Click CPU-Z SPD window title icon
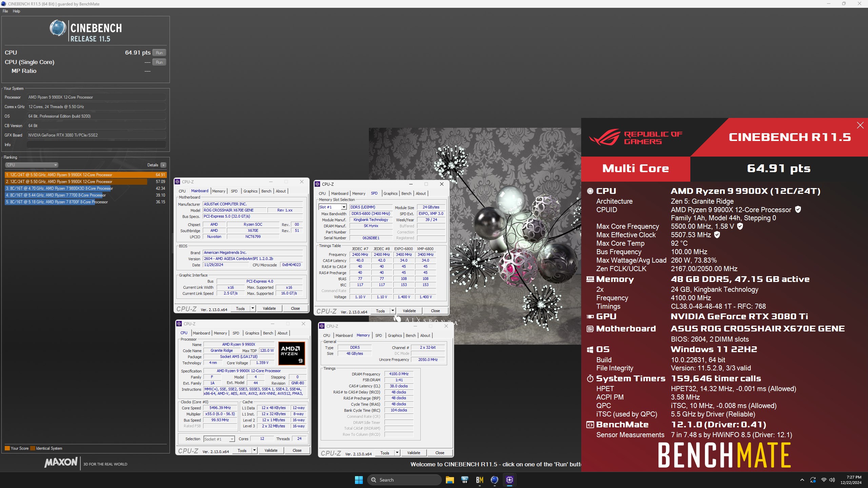Image resolution: width=868 pixels, height=488 pixels. 318,184
